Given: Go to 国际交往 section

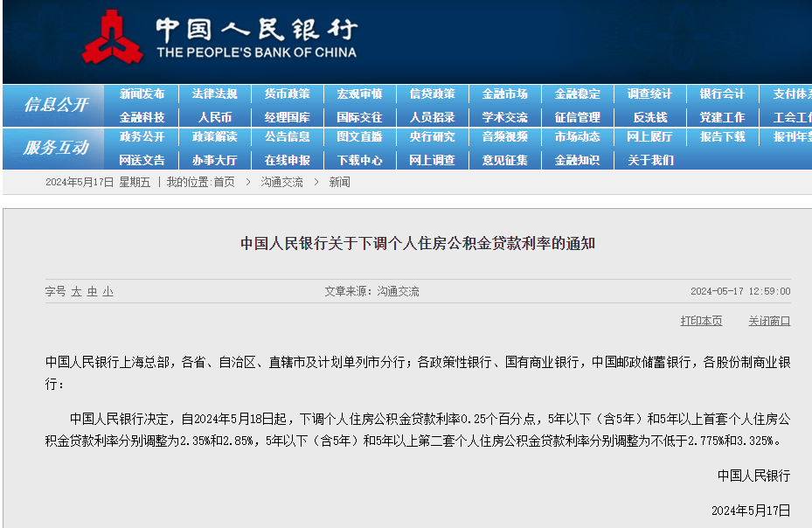Looking at the screenshot, I should pyautogui.click(x=359, y=118).
